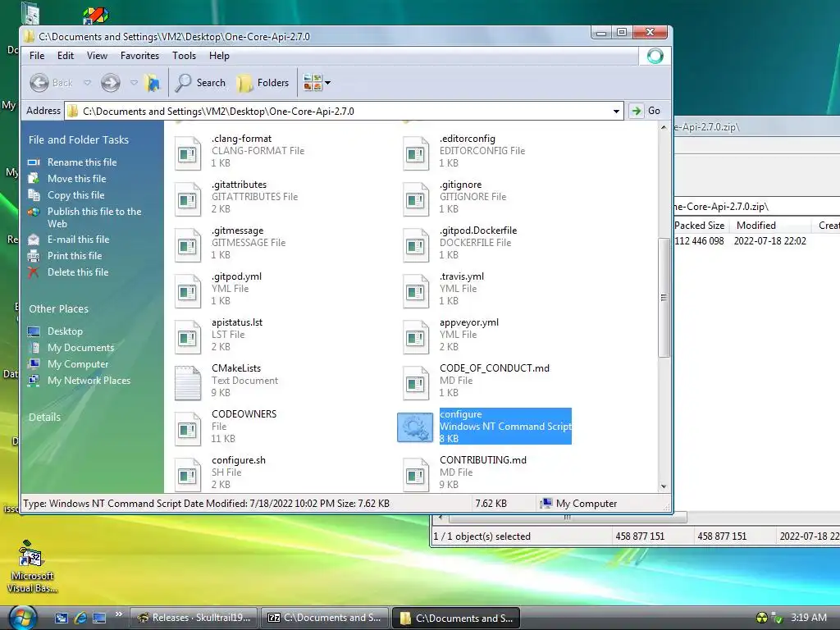The image size is (840, 630).
Task: Open My Network Places link
Action: 89,381
